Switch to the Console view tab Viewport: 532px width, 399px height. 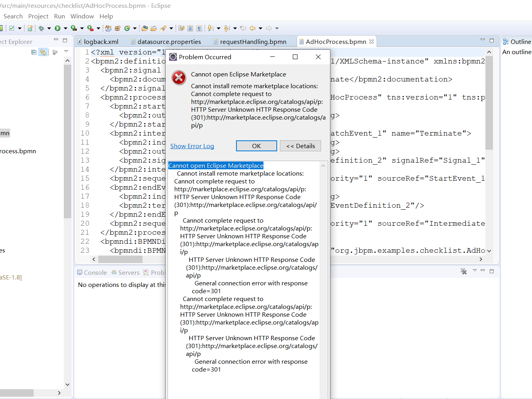pos(92,272)
